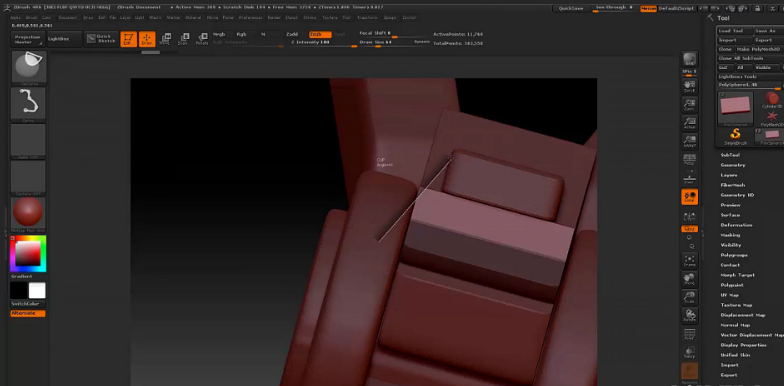Screen dimensions: 784x386
Task: Expand the FiberMesh subpalette
Action: pos(732,185)
